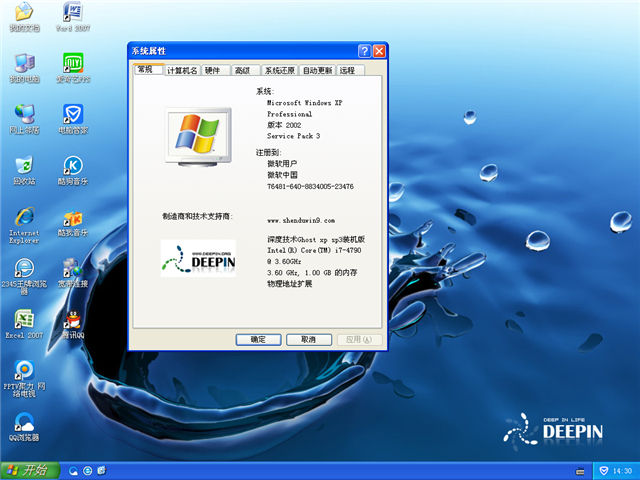Open the 网上邻居 network desktop icon
Image resolution: width=640 pixels, height=480 pixels.
tap(24, 119)
